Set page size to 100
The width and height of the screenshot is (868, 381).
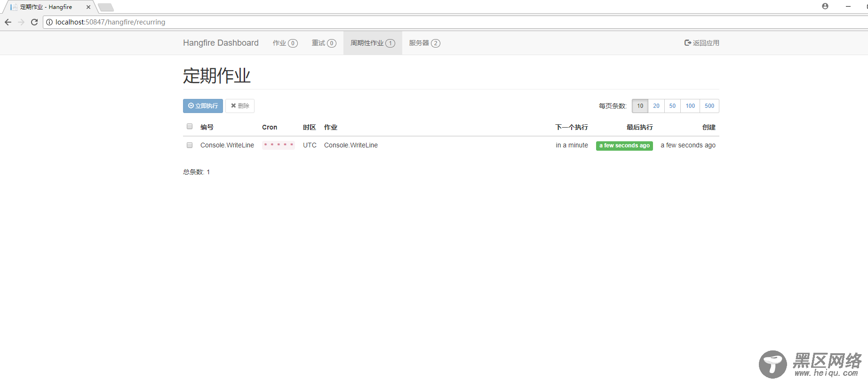690,106
